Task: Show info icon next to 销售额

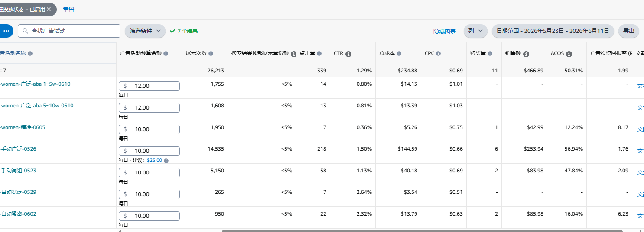Action: click(526, 54)
